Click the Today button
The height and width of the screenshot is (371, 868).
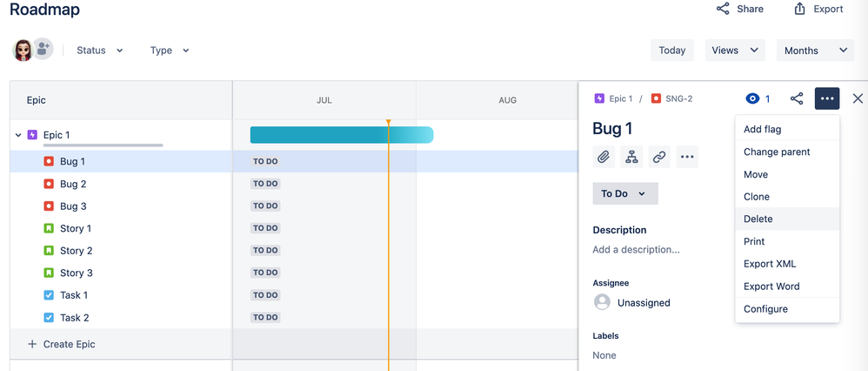click(x=672, y=51)
